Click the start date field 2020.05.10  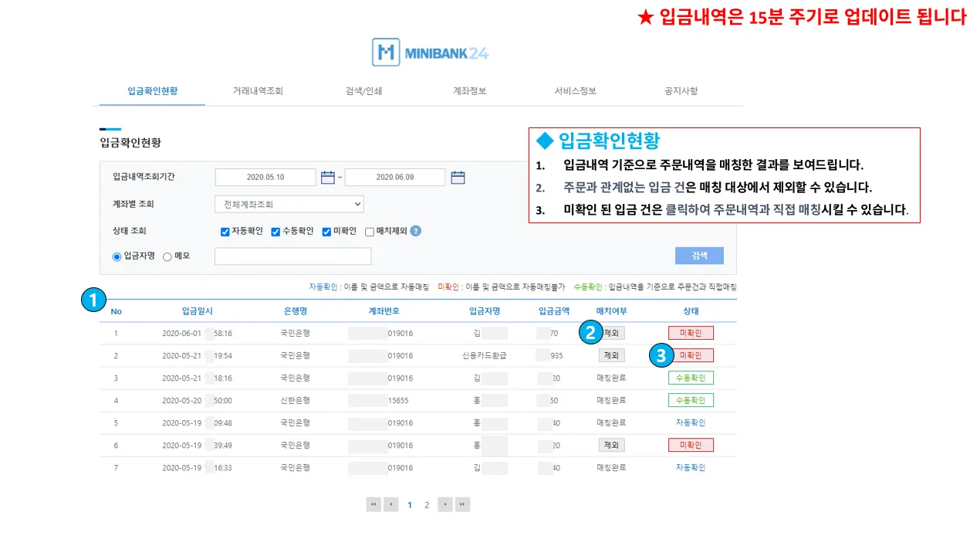[265, 178]
